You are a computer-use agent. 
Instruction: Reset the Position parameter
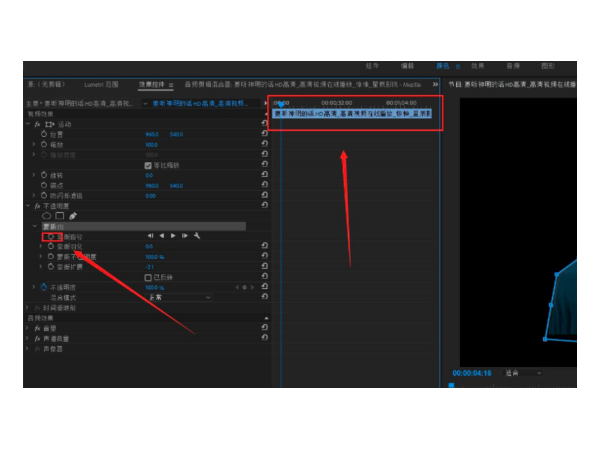point(264,133)
